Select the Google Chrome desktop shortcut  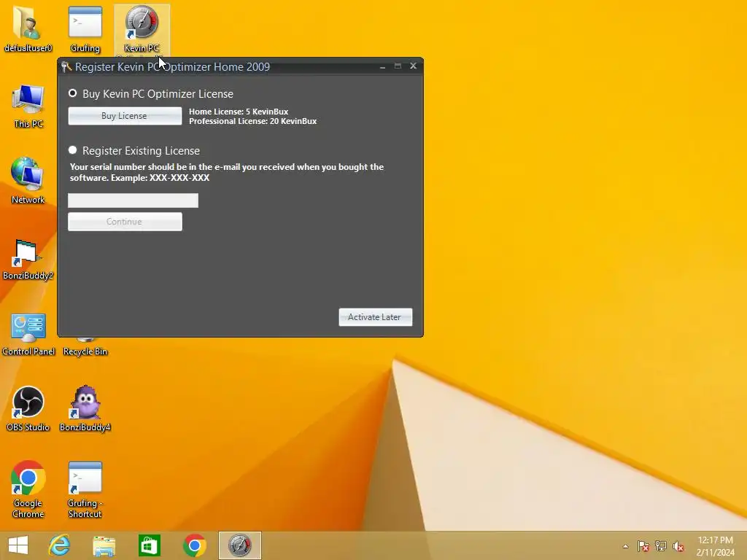click(x=28, y=489)
